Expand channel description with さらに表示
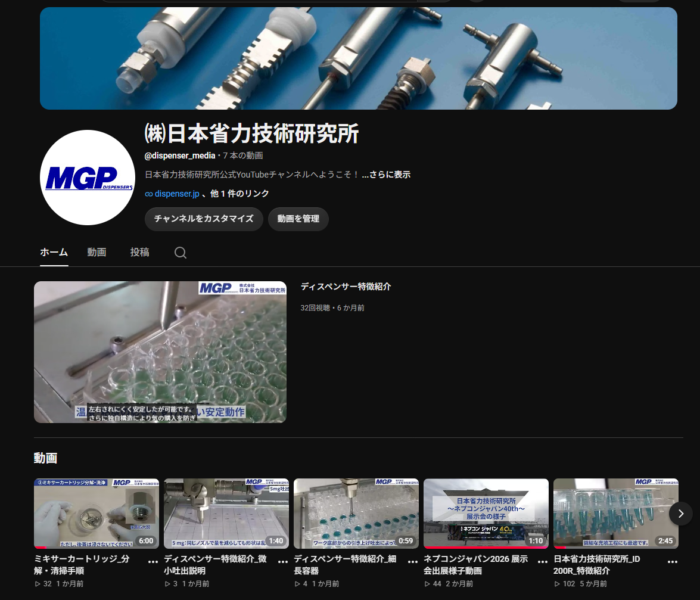Image resolution: width=700 pixels, height=600 pixels. click(x=385, y=175)
